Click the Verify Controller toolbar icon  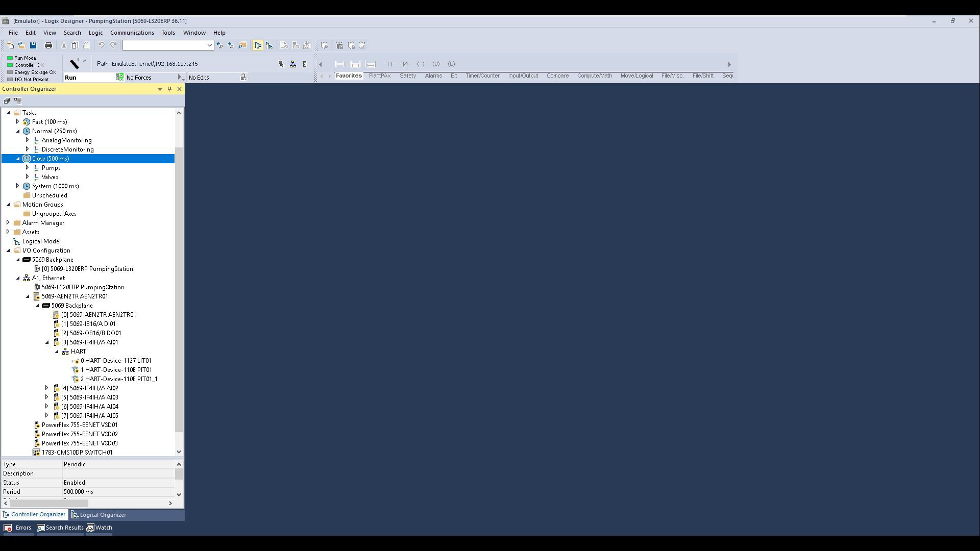pyautogui.click(x=296, y=45)
